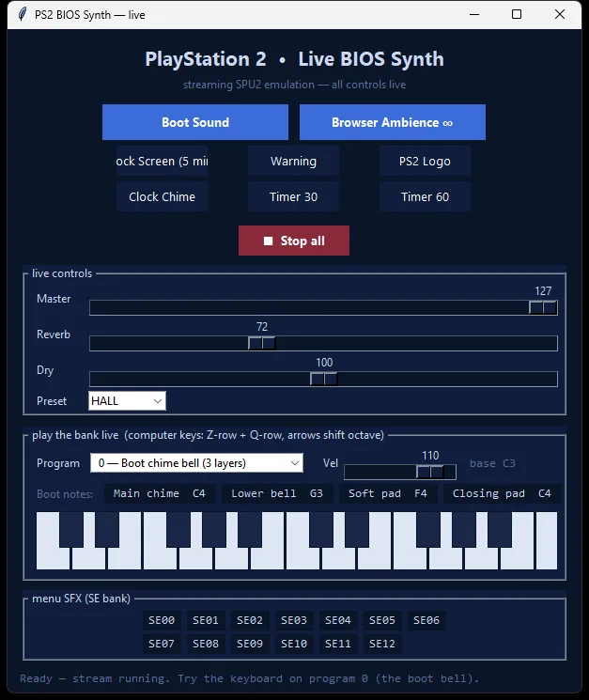Click the Main chime C4 boot note

coord(160,493)
